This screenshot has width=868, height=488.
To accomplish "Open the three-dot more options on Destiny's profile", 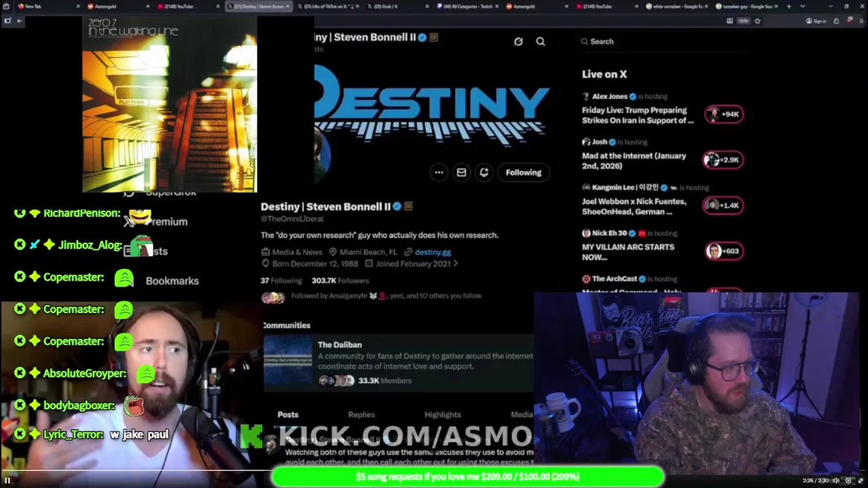I will point(439,172).
